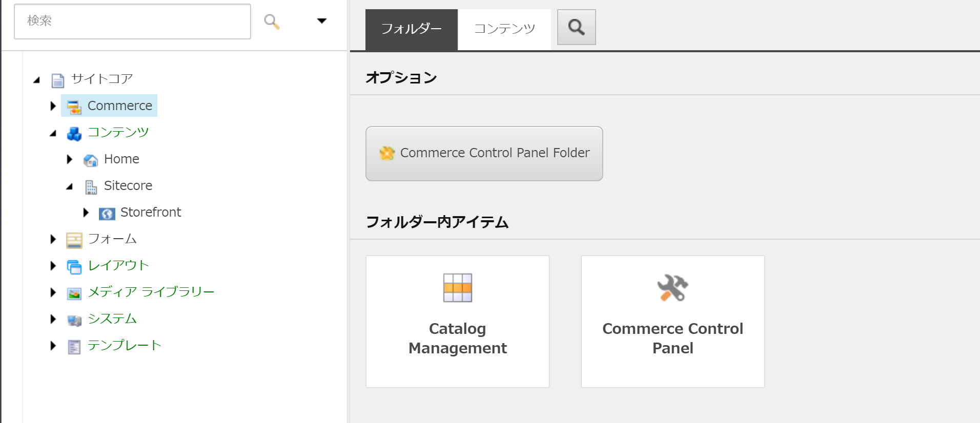Screen dimensions: 980x423
Task: Select the レイアウト tree item
Action: (x=118, y=265)
